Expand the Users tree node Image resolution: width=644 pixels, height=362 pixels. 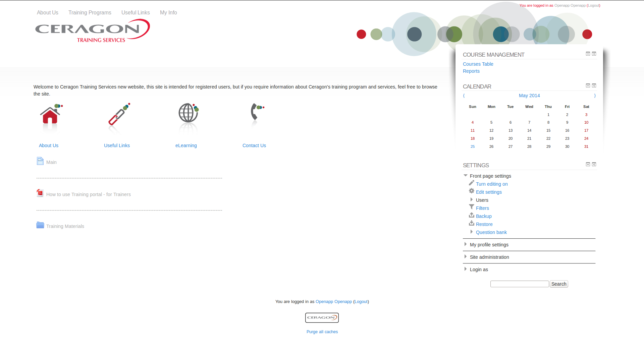[472, 200]
